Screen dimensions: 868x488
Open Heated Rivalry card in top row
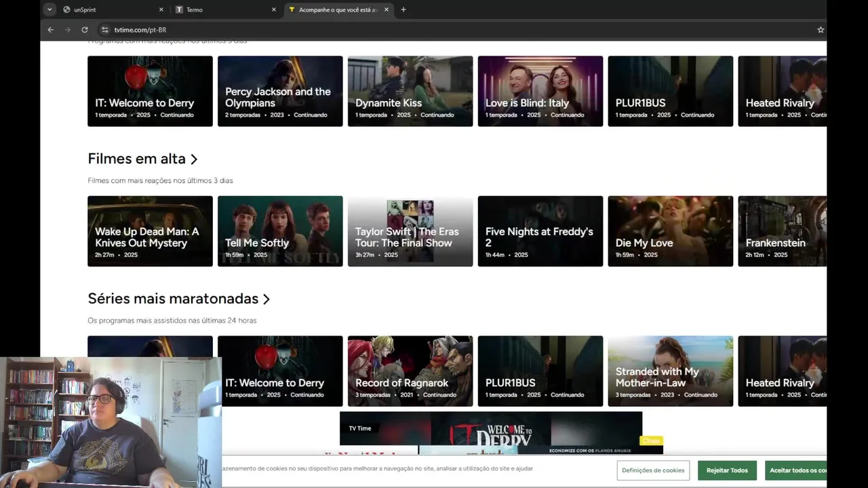pyautogui.click(x=783, y=91)
